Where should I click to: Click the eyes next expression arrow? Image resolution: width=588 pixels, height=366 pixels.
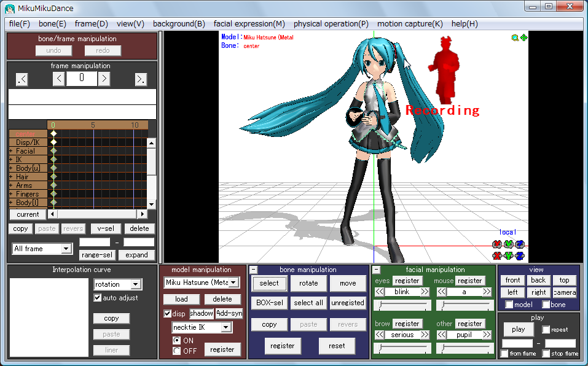click(425, 292)
